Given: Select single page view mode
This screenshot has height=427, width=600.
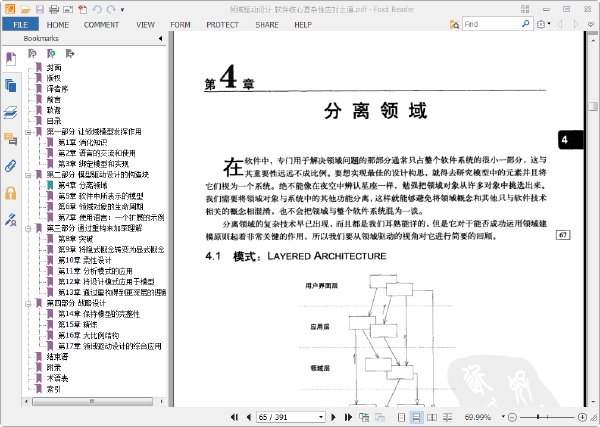Looking at the screenshot, I should point(401,417).
